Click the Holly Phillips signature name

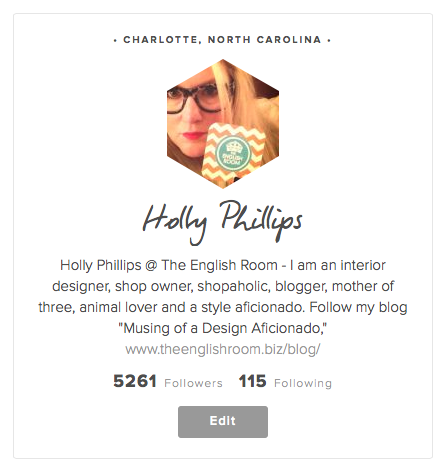pyautogui.click(x=223, y=222)
